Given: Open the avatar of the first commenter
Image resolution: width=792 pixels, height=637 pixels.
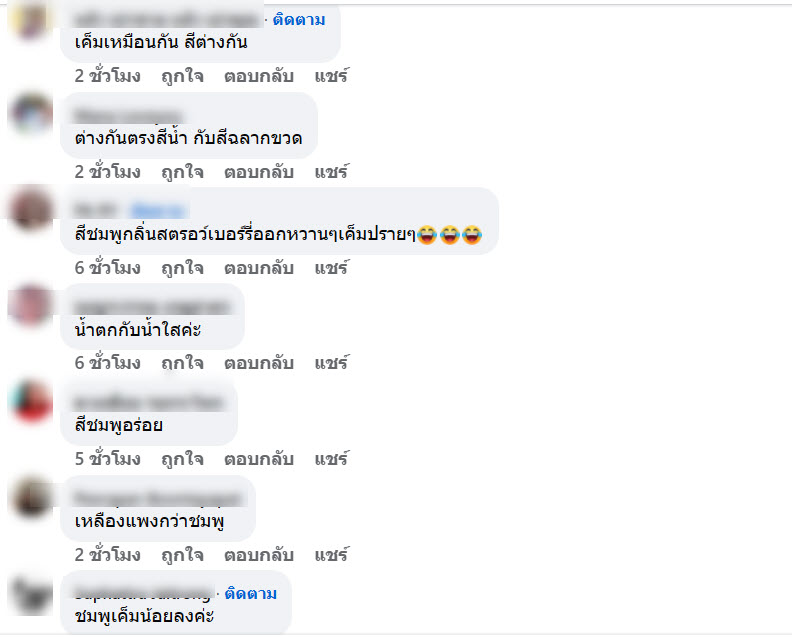Looking at the screenshot, I should click(30, 19).
